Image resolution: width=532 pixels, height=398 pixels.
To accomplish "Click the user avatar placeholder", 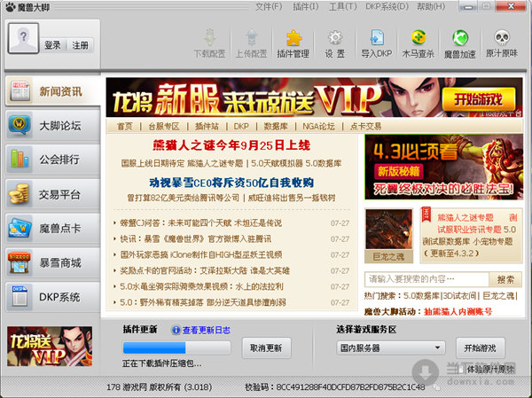I will (23, 38).
